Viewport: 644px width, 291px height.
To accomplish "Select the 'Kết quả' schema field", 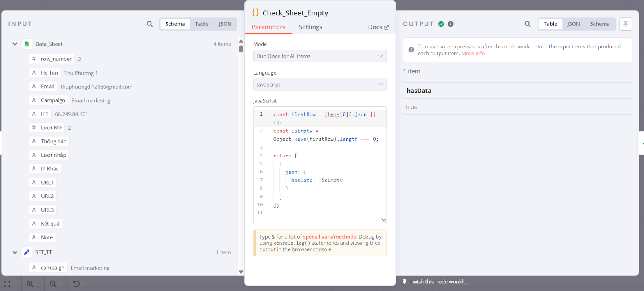I will point(45,223).
